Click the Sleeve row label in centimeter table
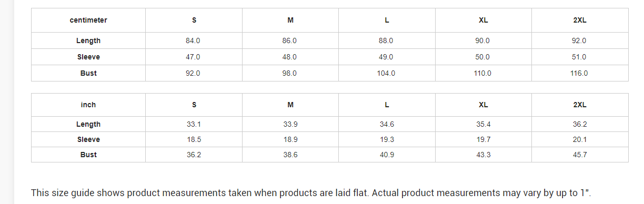 coord(88,57)
